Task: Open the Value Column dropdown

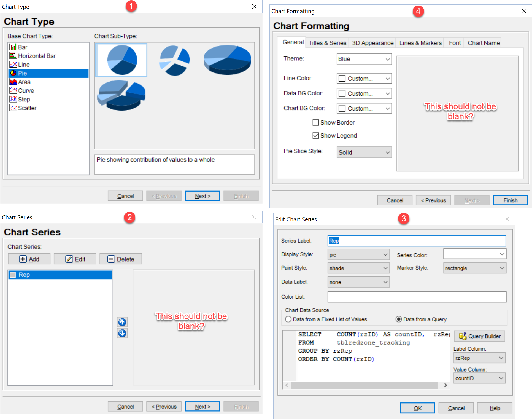Action: [x=479, y=378]
